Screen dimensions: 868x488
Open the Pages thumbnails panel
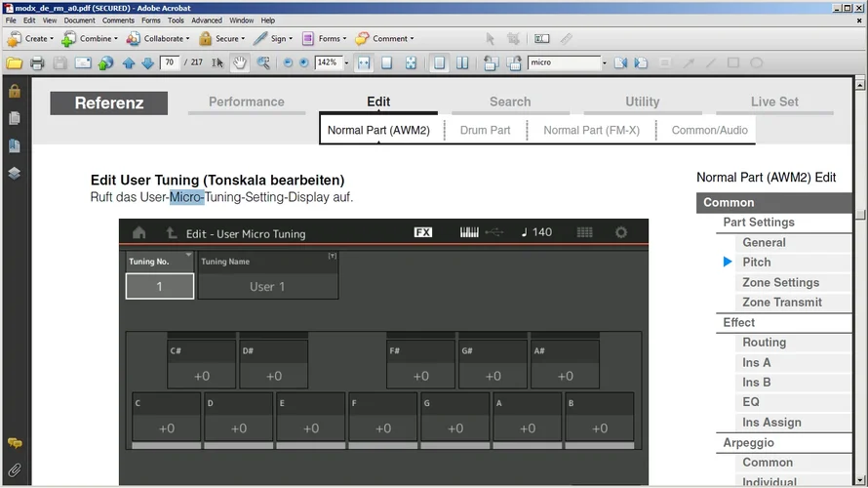pyautogui.click(x=15, y=118)
